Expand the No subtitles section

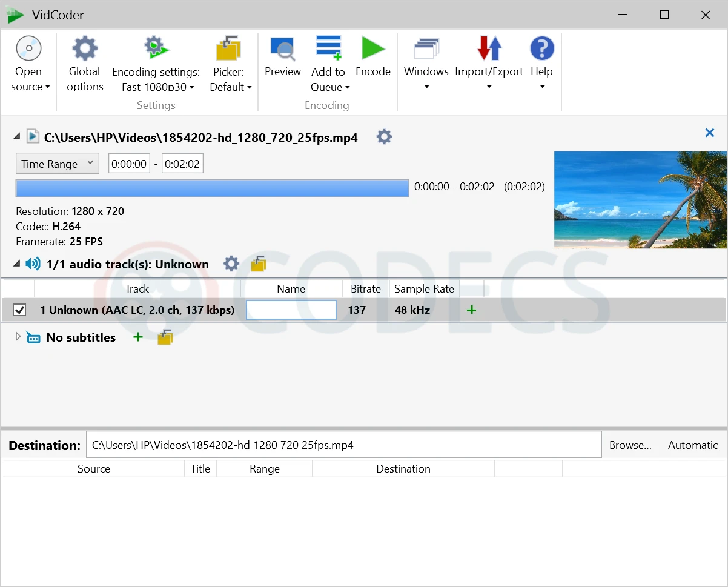[18, 337]
